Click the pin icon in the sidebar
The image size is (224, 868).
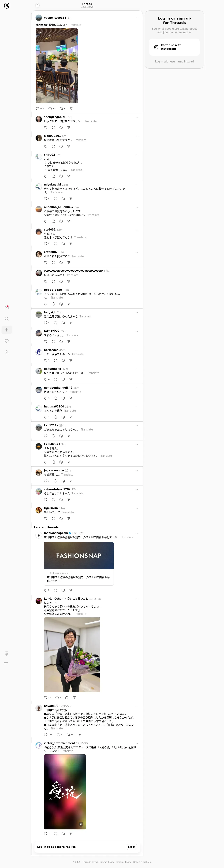point(6,653)
